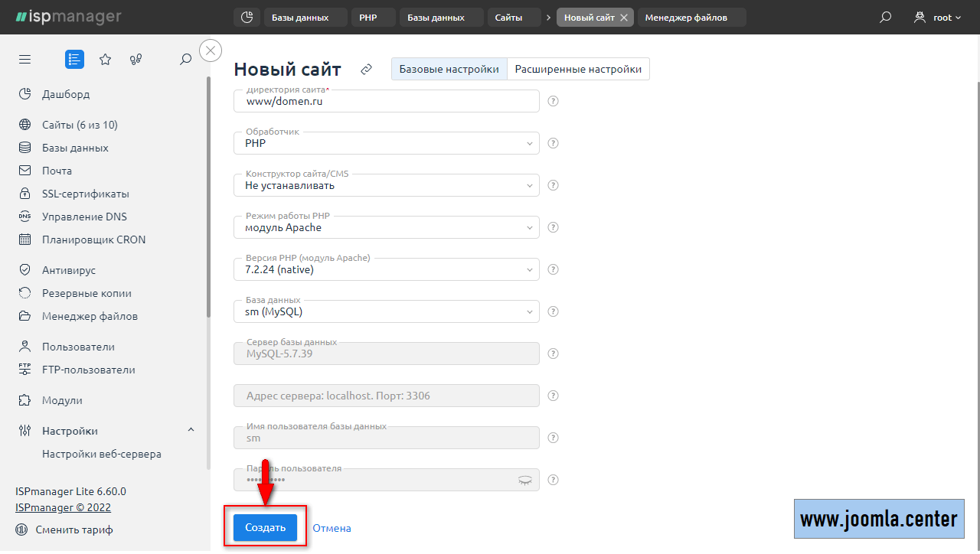Open global search in the top right header
The height and width of the screenshot is (554, 980).
(885, 18)
